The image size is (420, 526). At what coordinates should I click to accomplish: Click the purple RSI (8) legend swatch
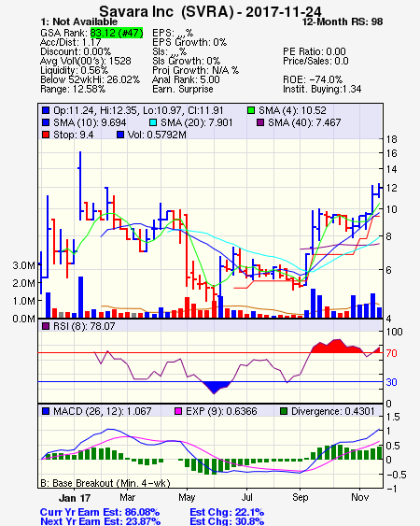pyautogui.click(x=46, y=326)
